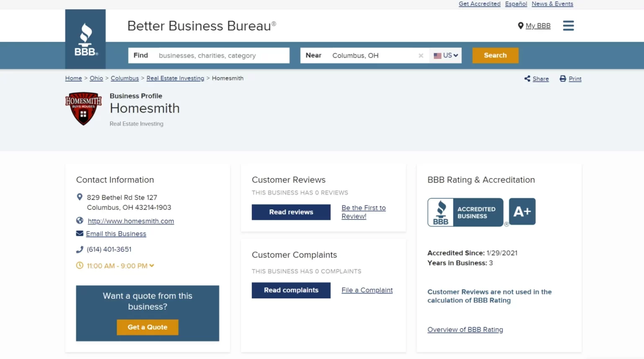Click the Get Accredited link

click(x=480, y=4)
